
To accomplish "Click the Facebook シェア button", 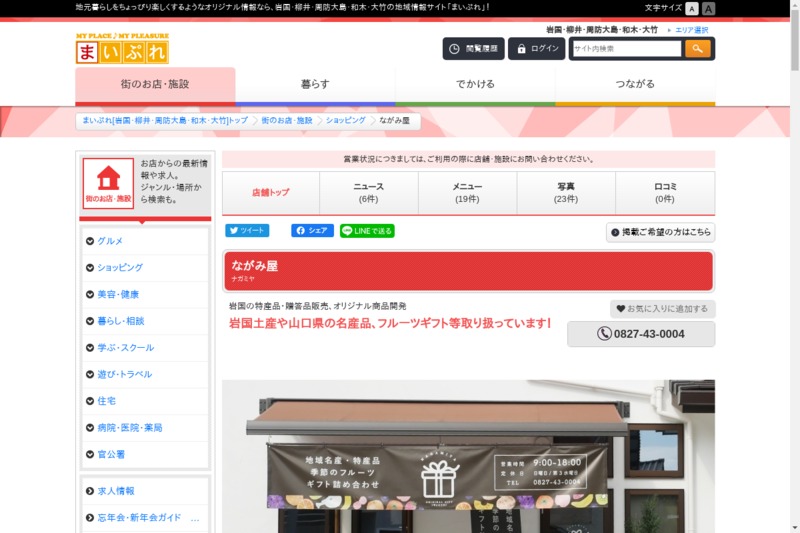I will tap(312, 230).
